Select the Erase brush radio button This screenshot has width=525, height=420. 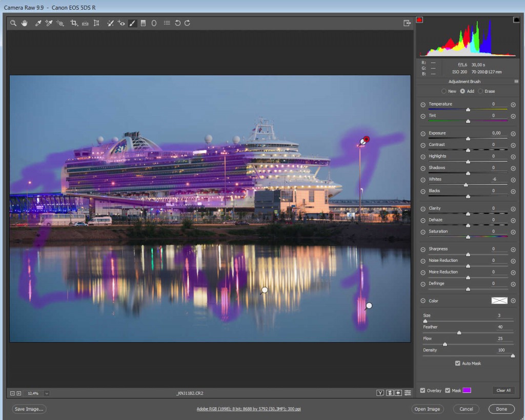[480, 91]
